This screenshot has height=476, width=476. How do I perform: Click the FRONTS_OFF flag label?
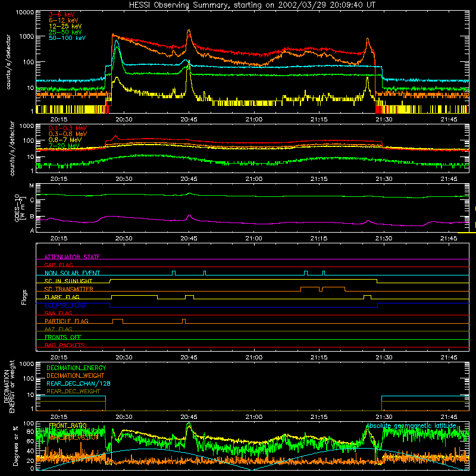tap(63, 337)
